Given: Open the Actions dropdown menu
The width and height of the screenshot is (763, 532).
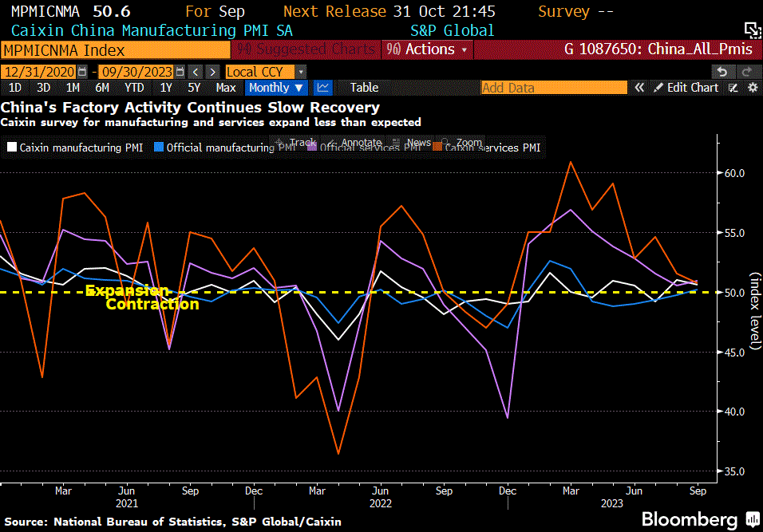Looking at the screenshot, I should [x=427, y=49].
